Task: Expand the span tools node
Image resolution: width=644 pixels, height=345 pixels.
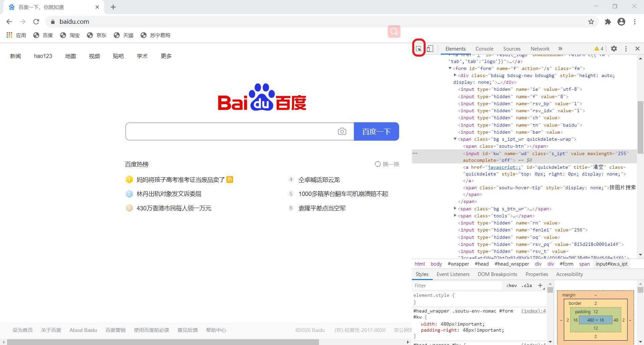Action: click(455, 216)
